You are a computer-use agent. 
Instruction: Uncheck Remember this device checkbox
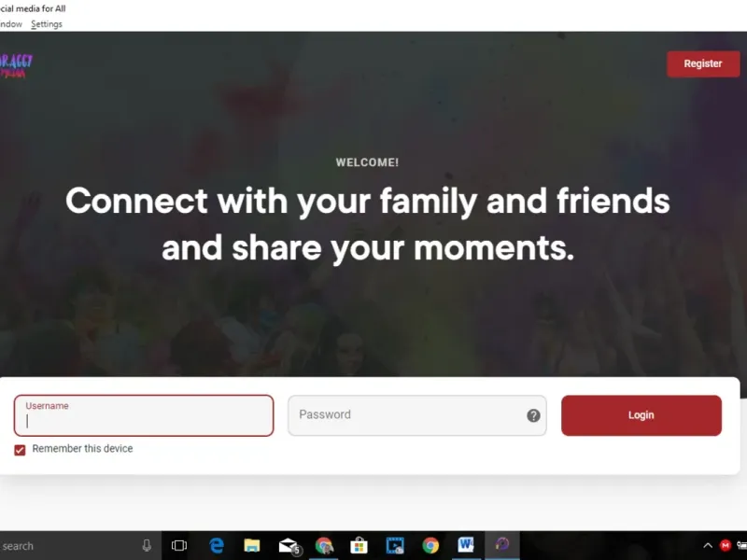[x=20, y=450]
